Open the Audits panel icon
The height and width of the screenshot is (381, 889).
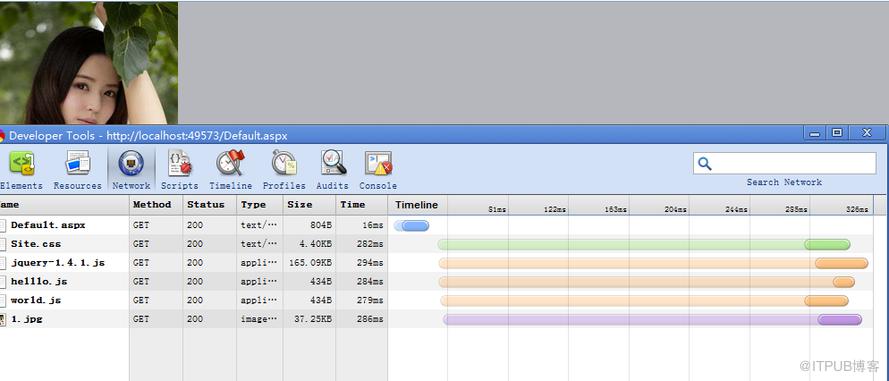(x=333, y=163)
